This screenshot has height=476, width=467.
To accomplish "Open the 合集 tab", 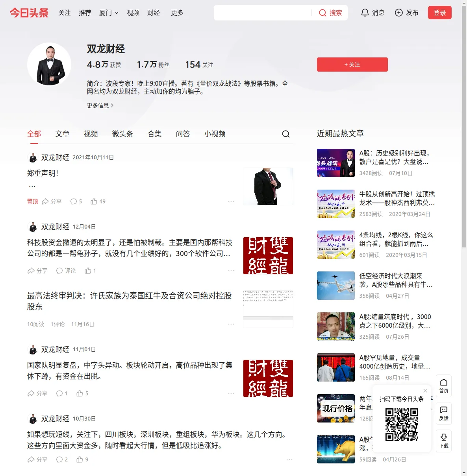I will 155,134.
